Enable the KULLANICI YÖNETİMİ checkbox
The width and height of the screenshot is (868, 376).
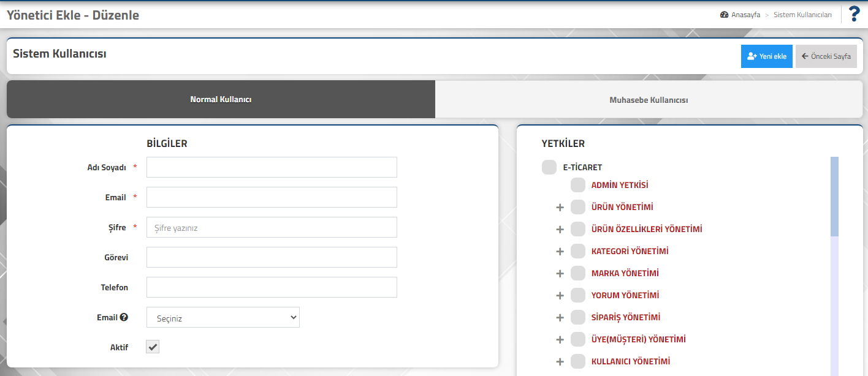pos(578,361)
